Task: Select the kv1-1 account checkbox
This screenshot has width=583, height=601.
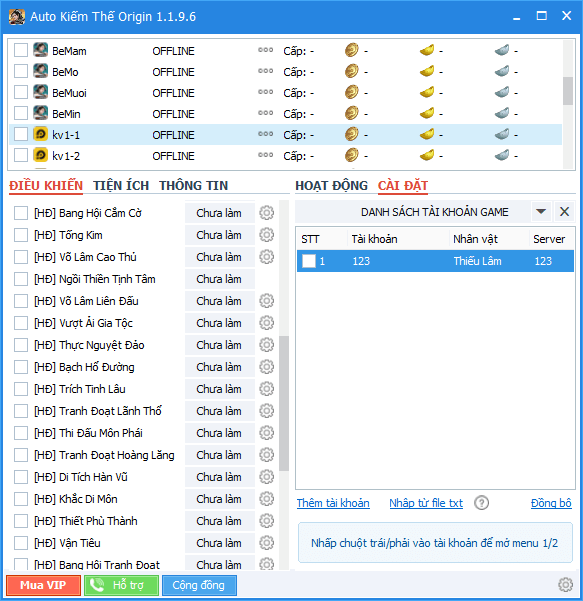Action: pyautogui.click(x=21, y=135)
